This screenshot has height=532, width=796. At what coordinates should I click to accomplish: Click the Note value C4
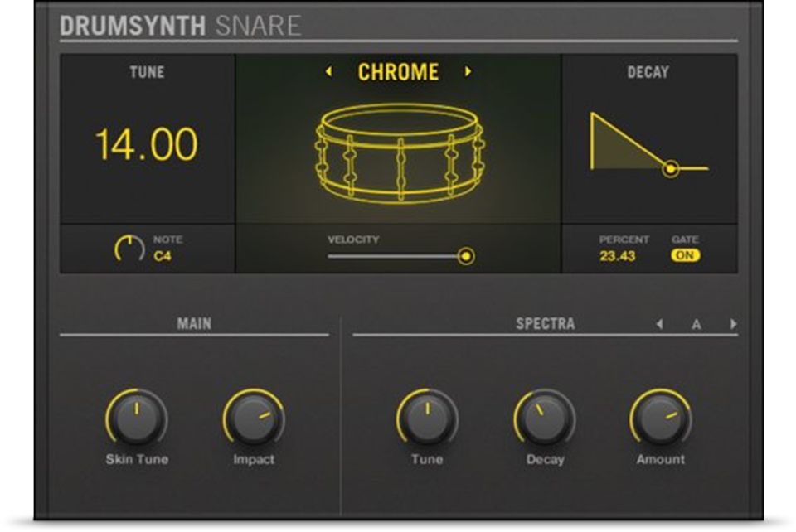pos(164,256)
